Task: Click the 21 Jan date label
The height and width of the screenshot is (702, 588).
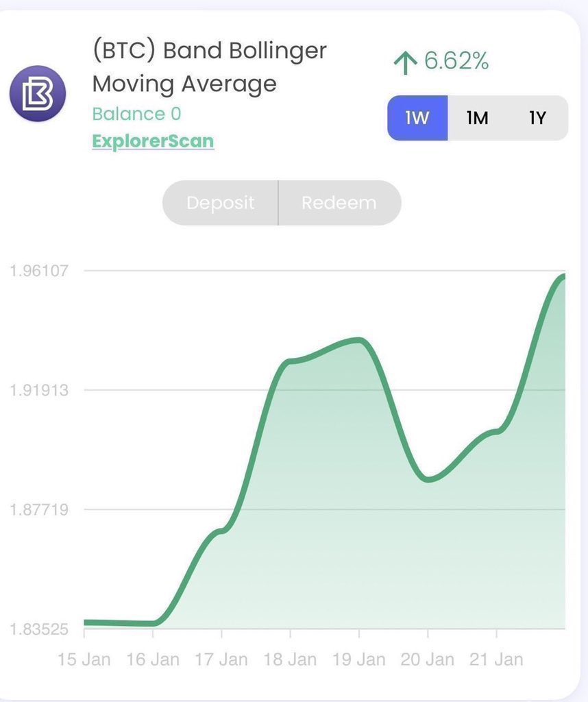Action: pos(496,659)
